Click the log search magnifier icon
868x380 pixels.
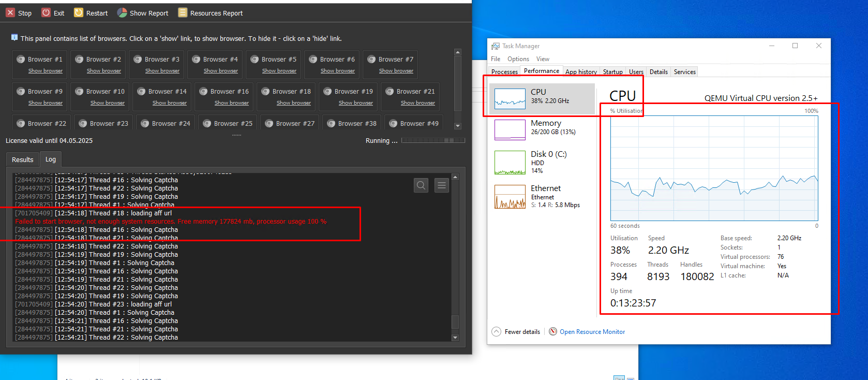click(x=421, y=185)
